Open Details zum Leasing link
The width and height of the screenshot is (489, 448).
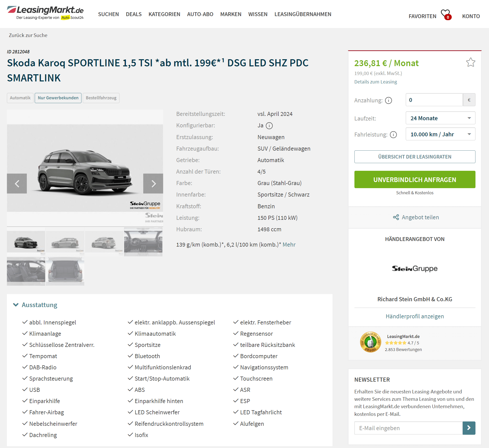click(375, 82)
